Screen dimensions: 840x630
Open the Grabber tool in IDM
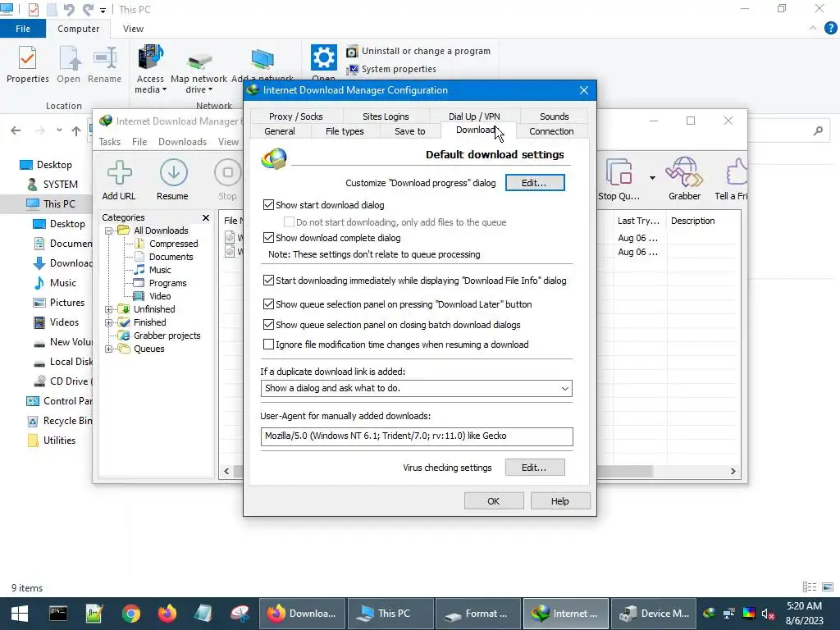coord(684,172)
